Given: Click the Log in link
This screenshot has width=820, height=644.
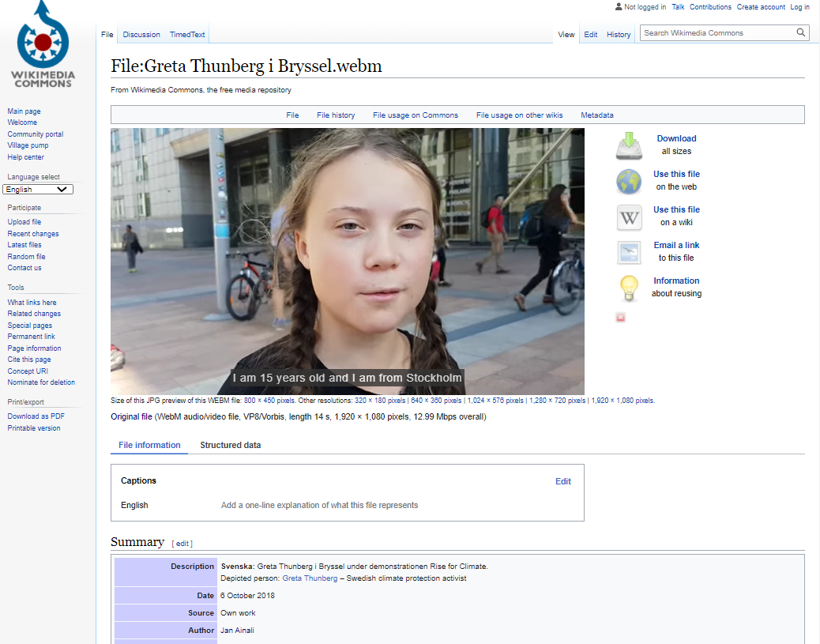Looking at the screenshot, I should pyautogui.click(x=799, y=7).
